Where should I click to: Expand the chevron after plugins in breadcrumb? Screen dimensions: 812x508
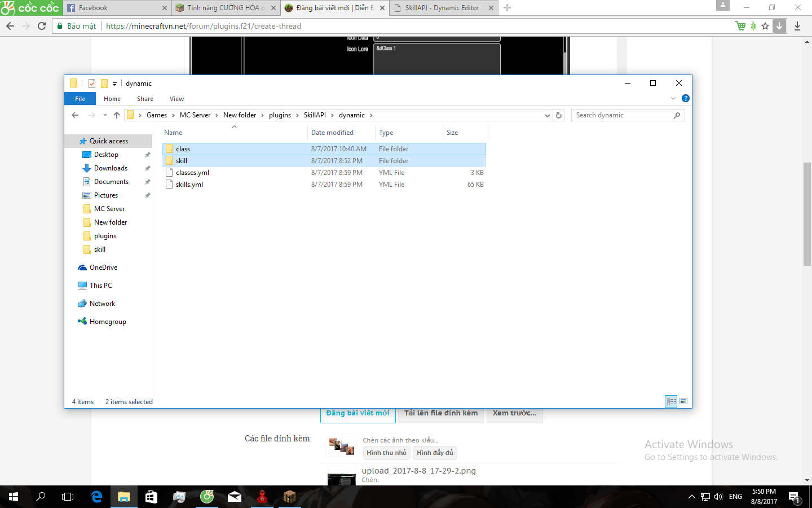click(297, 115)
